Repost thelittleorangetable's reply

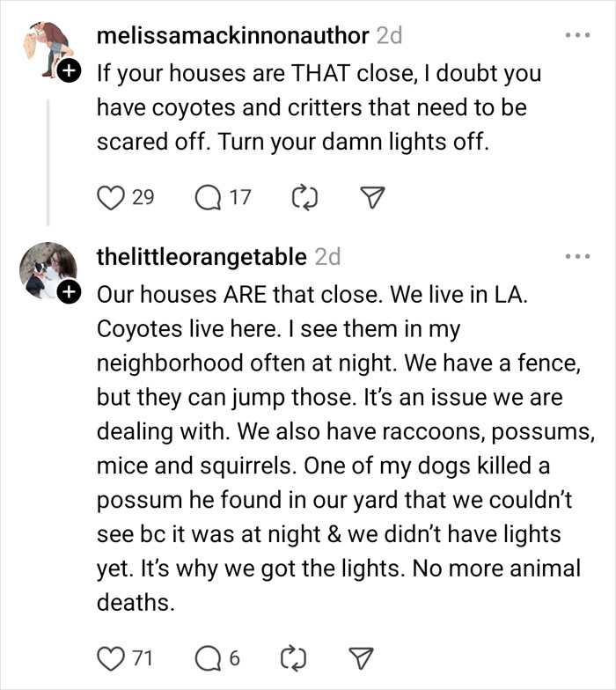coord(304,657)
